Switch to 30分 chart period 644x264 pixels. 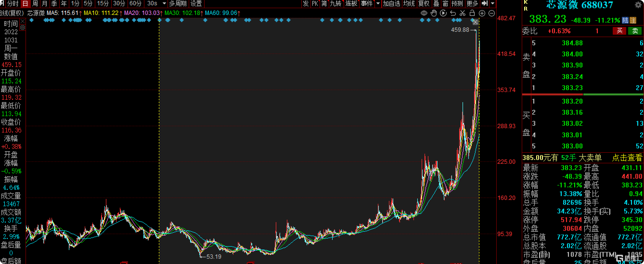[x=119, y=4]
